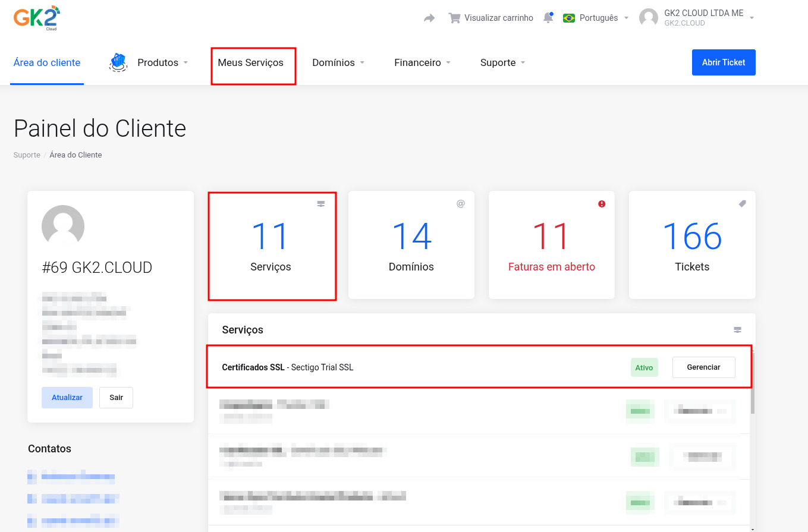
Task: Click Gerenciar for Sectigo Trial SSL
Action: coord(703,367)
